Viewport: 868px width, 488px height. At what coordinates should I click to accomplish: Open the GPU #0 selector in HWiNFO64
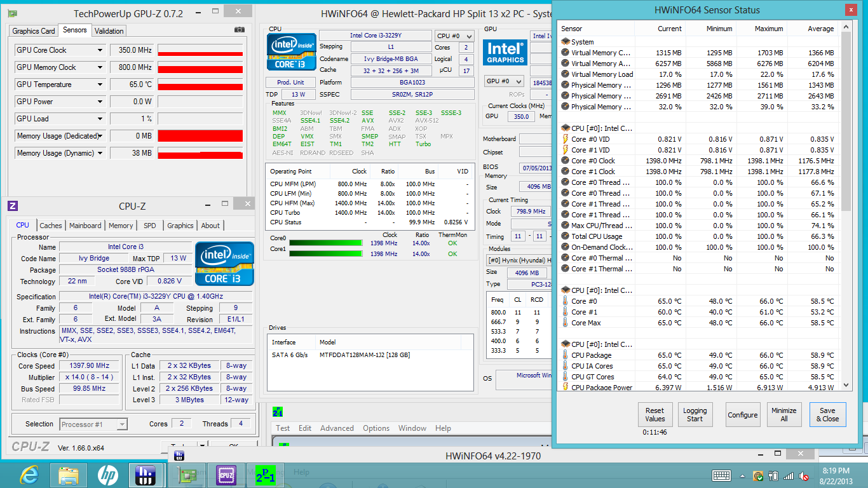tap(504, 81)
